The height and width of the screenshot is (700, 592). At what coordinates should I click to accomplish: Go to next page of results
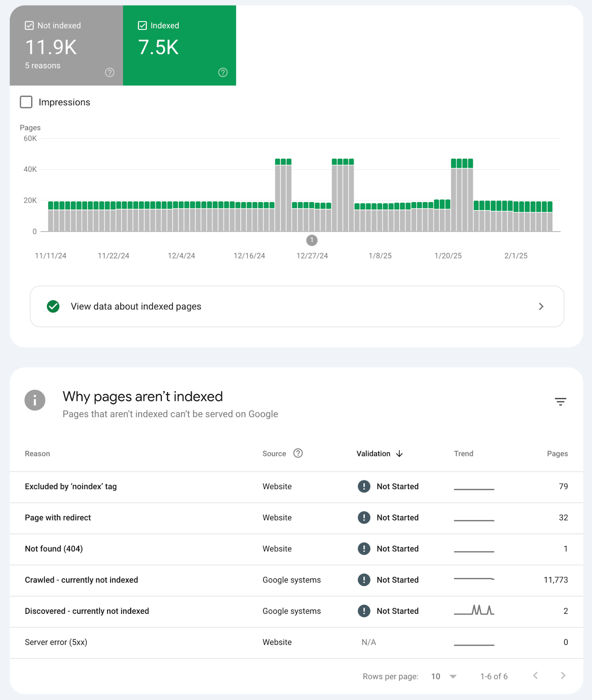pos(563,676)
